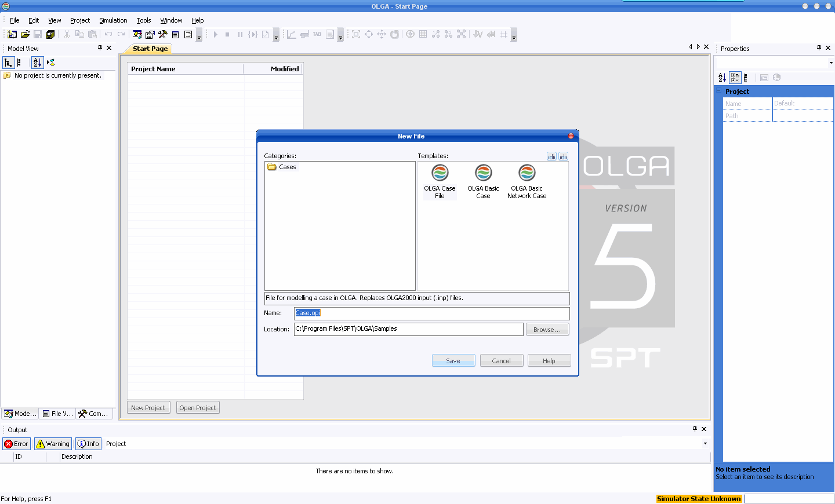
Task: Toggle the Warning filter in Output
Action: click(x=53, y=444)
